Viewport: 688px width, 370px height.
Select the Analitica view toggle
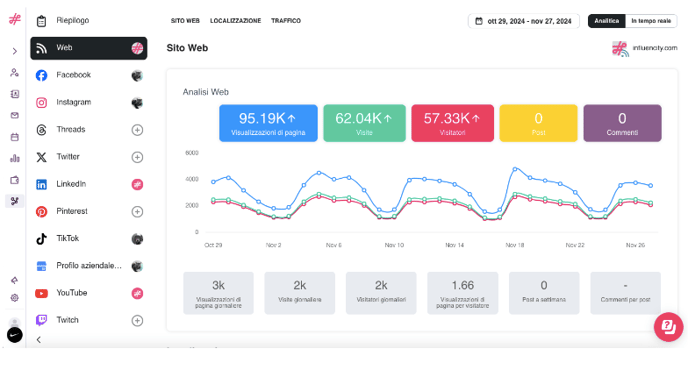(x=606, y=21)
